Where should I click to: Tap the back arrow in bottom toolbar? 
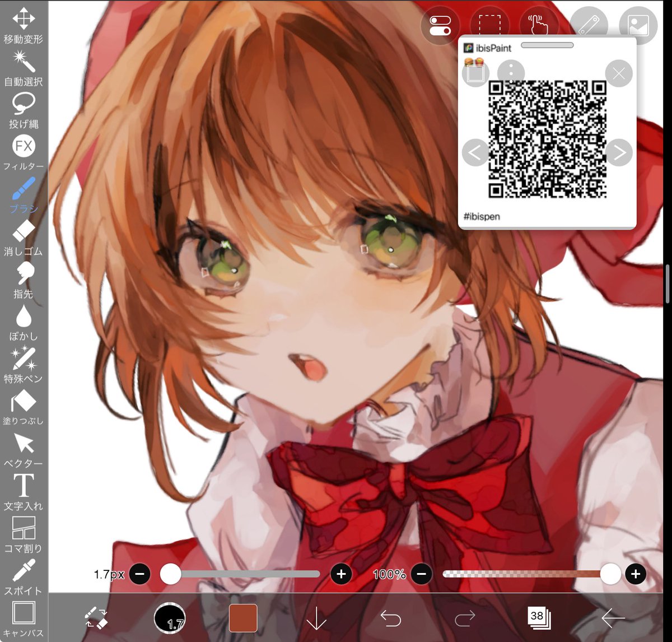point(613,618)
